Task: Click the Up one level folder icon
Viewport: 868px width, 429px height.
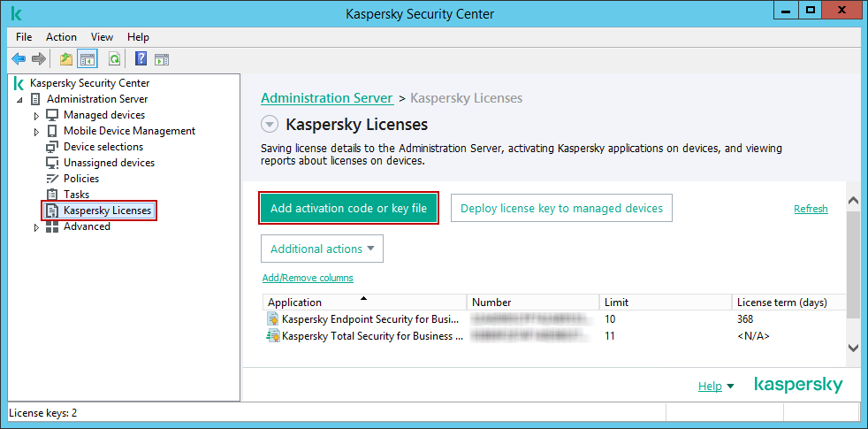Action: point(66,59)
